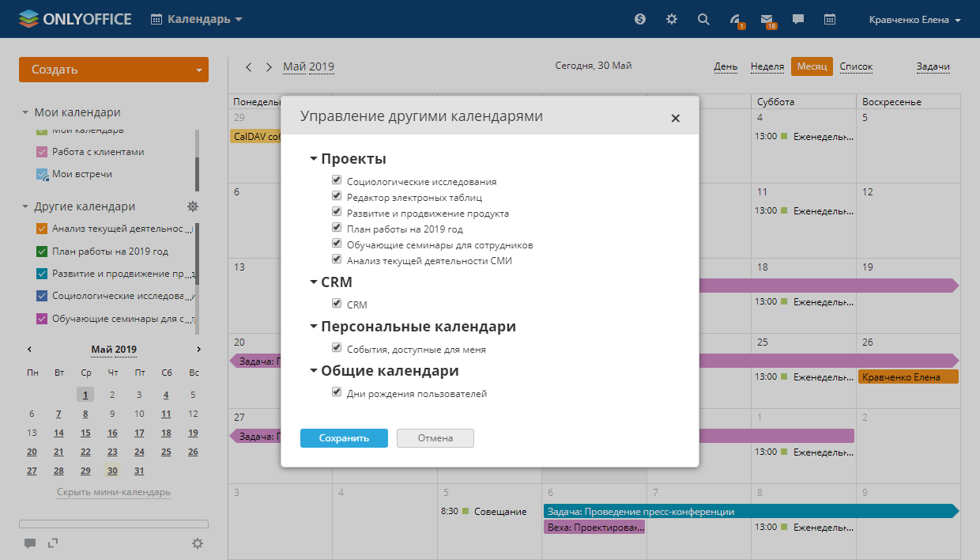
Task: Uncheck Социологические исследования in the dialog
Action: tap(337, 181)
